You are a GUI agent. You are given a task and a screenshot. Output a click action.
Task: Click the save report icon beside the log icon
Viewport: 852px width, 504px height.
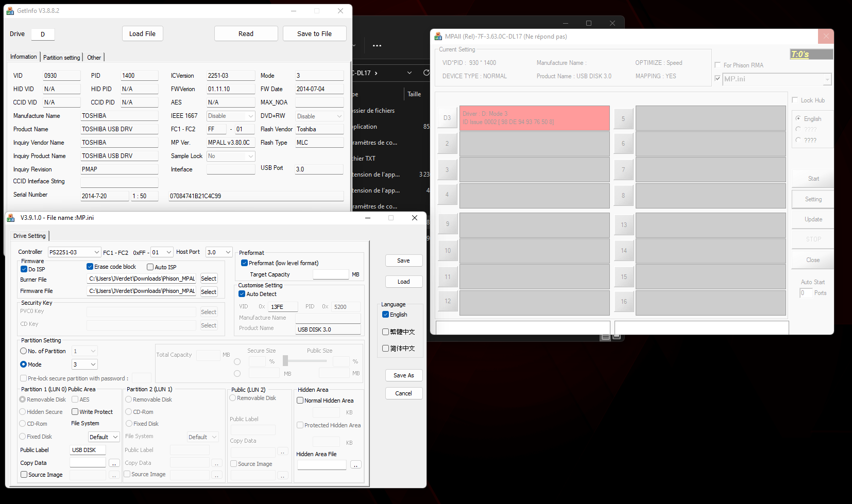point(617,336)
